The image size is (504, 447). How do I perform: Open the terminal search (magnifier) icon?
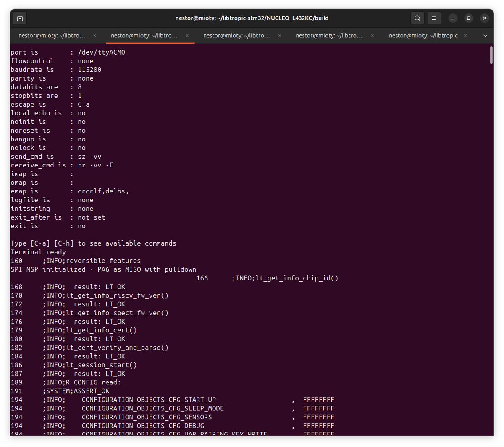pyautogui.click(x=417, y=18)
